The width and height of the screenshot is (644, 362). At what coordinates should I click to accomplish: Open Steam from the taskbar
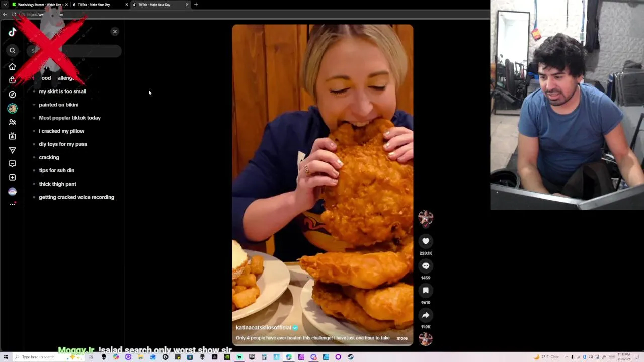tap(351, 357)
